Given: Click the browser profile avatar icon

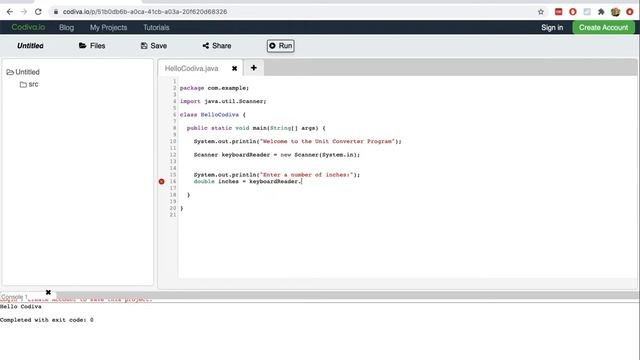Looking at the screenshot, I should pyautogui.click(x=616, y=12).
